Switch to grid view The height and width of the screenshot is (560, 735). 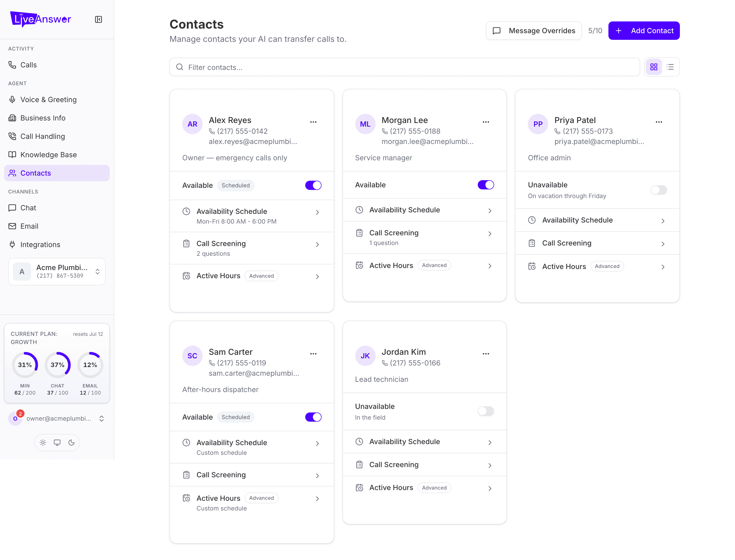point(653,67)
